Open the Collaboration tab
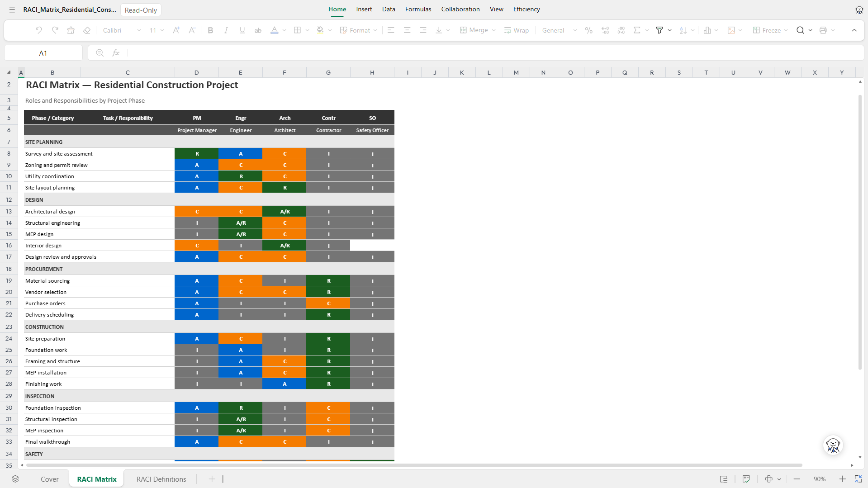 click(460, 9)
